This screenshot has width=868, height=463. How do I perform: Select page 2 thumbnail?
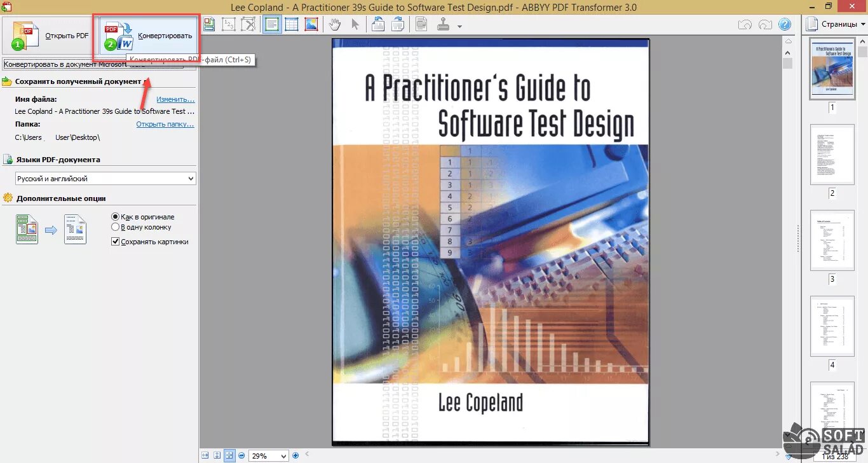coord(832,155)
